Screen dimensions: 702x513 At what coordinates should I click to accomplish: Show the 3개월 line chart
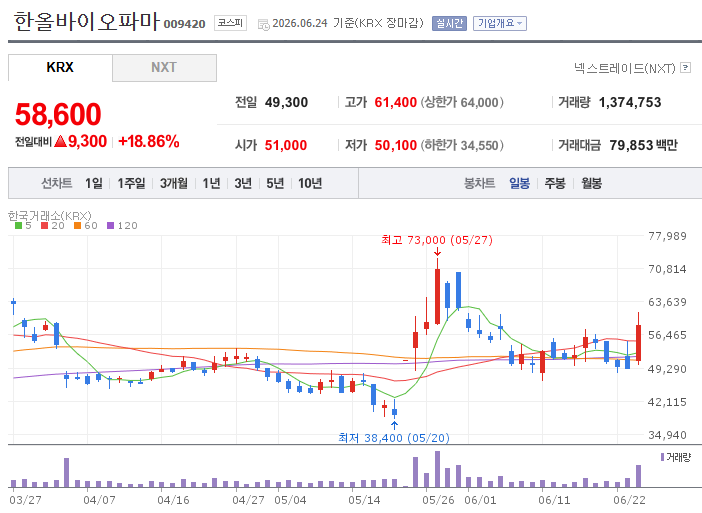click(x=174, y=183)
